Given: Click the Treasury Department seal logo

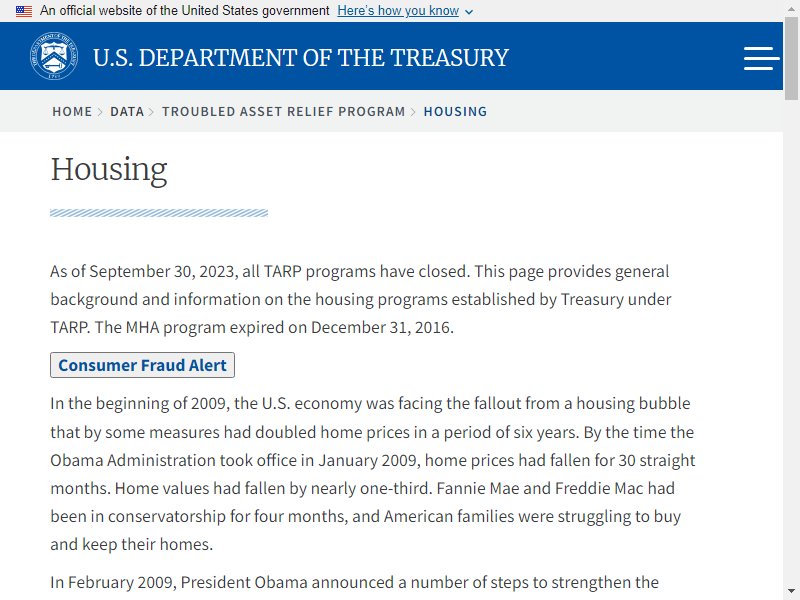Looking at the screenshot, I should pos(54,56).
